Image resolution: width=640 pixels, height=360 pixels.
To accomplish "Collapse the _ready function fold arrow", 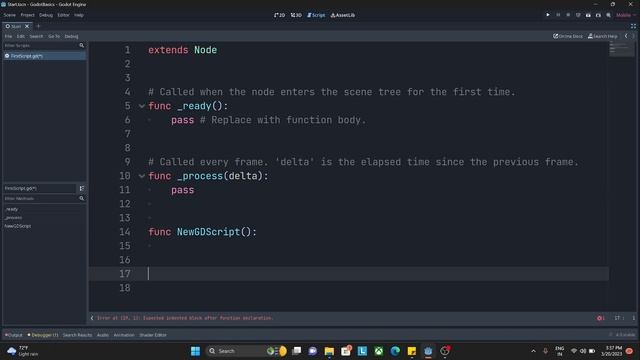I will (142, 106).
